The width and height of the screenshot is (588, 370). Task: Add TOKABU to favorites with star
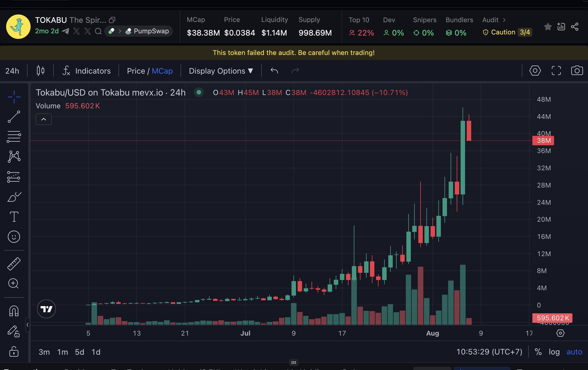tap(548, 27)
